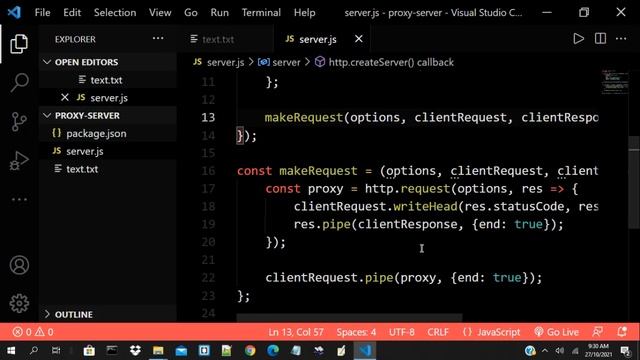Open the Go menu
This screenshot has width=640, height=360.
click(191, 13)
